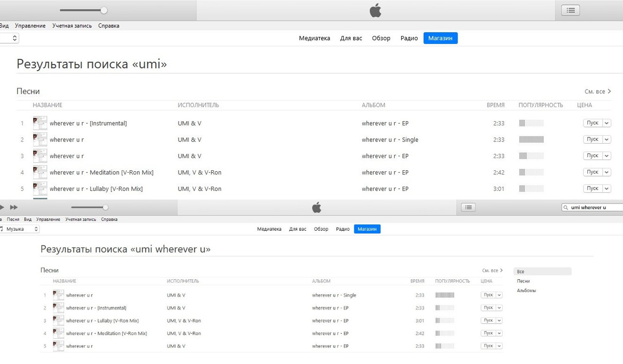Open price dropdown arrow for 'Lullaby [V-Ron Mix]' in «umi» results

pyautogui.click(x=606, y=188)
